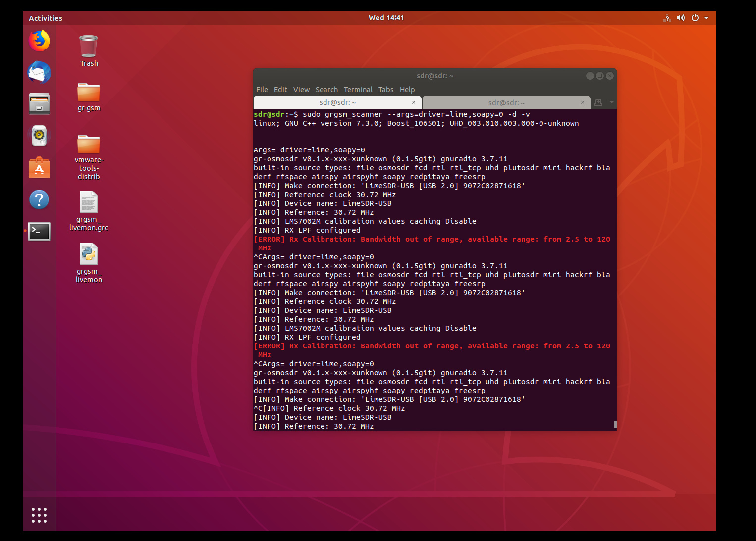Click the Activities button
Viewport: 756px width, 541px height.
click(x=46, y=18)
